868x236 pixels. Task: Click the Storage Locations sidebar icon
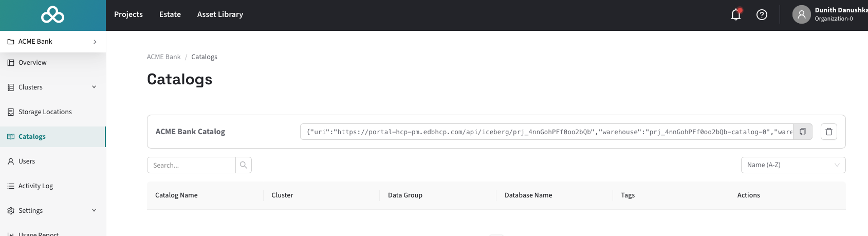11,112
